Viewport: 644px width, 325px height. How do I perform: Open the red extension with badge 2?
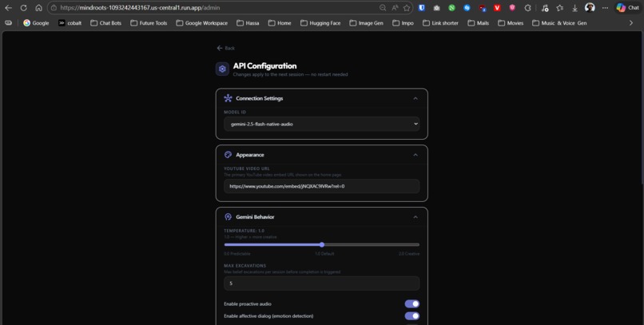click(482, 8)
